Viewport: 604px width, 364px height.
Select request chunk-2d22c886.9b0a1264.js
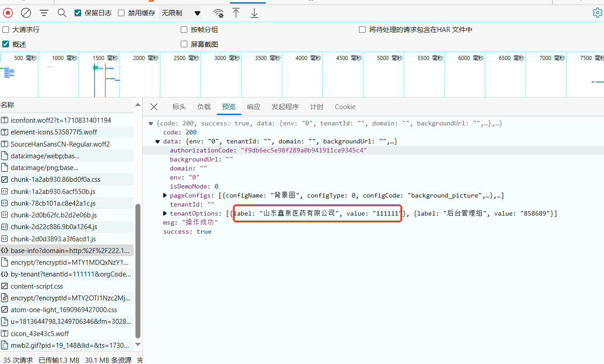click(x=67, y=227)
